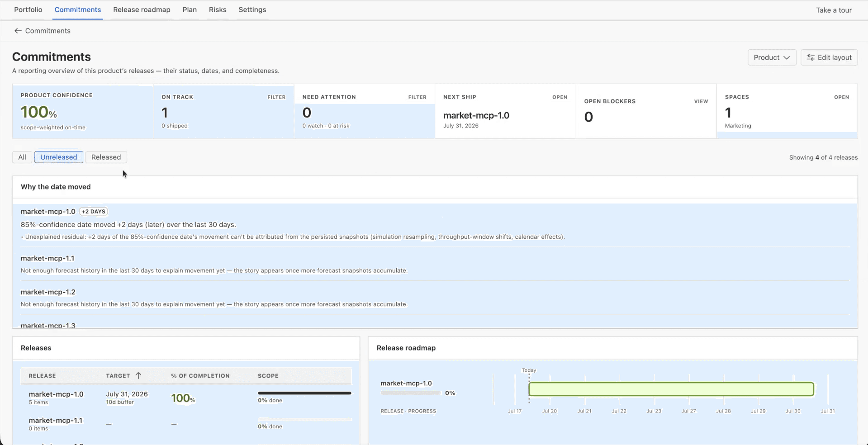Click the July 31, 2026 target date cell
This screenshot has width=868, height=445.
127,394
